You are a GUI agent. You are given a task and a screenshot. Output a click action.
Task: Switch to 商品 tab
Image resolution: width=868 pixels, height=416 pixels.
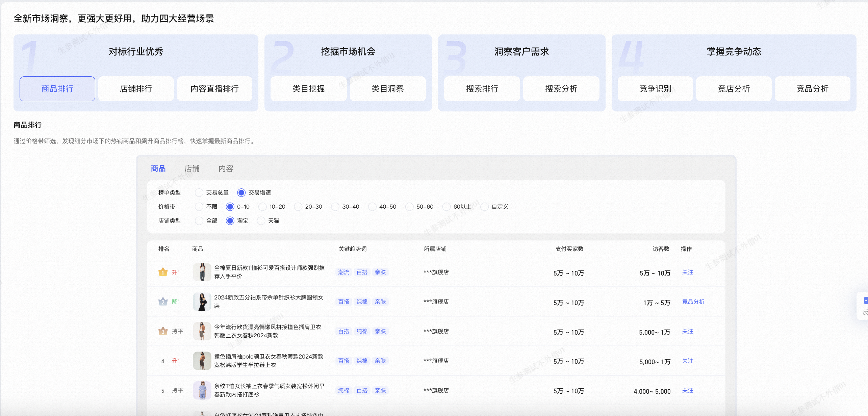click(158, 168)
